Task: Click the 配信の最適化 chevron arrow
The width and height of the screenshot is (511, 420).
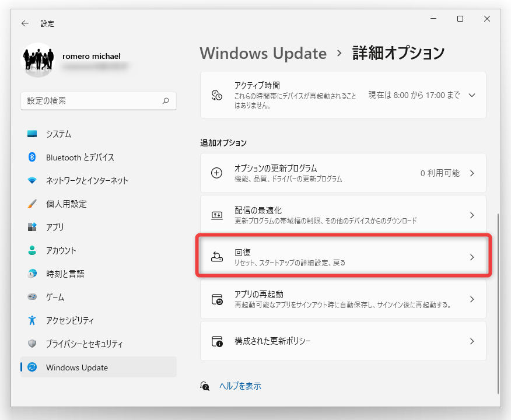Action: (x=472, y=215)
